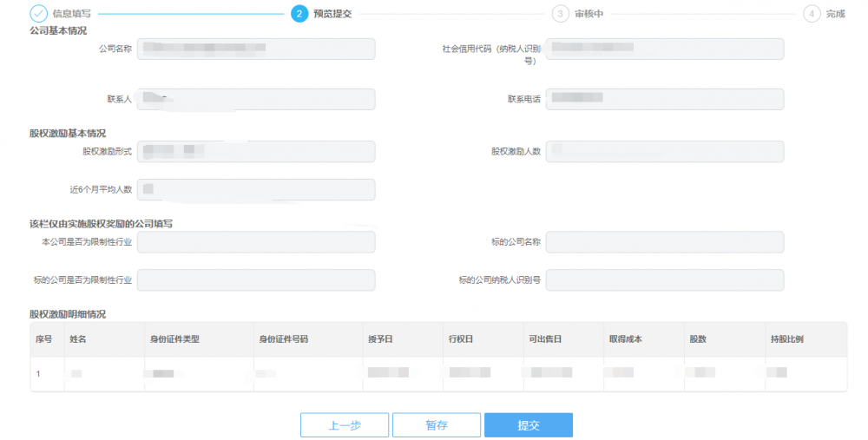
Task: Click step 3 审核中 circle icon
Action: (560, 14)
